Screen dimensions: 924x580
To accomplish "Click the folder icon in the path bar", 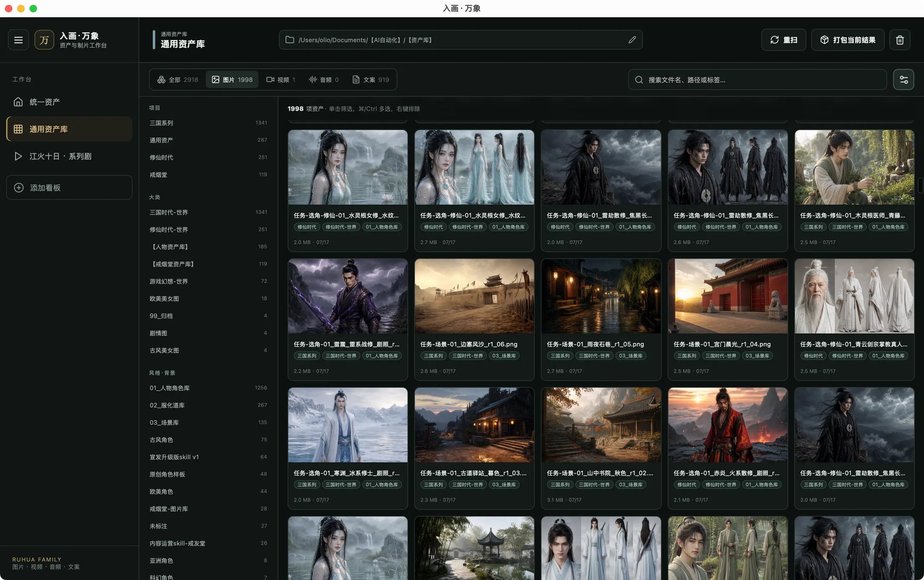I will 290,40.
